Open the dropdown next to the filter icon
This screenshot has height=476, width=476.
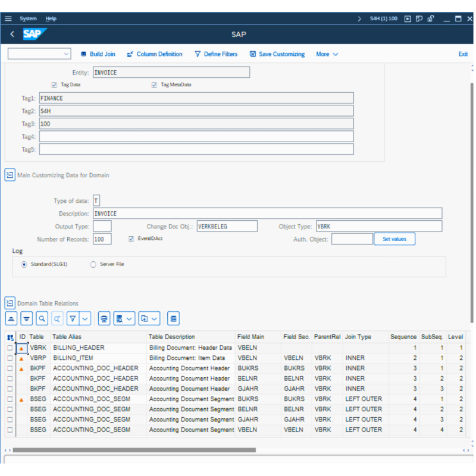pos(83,318)
